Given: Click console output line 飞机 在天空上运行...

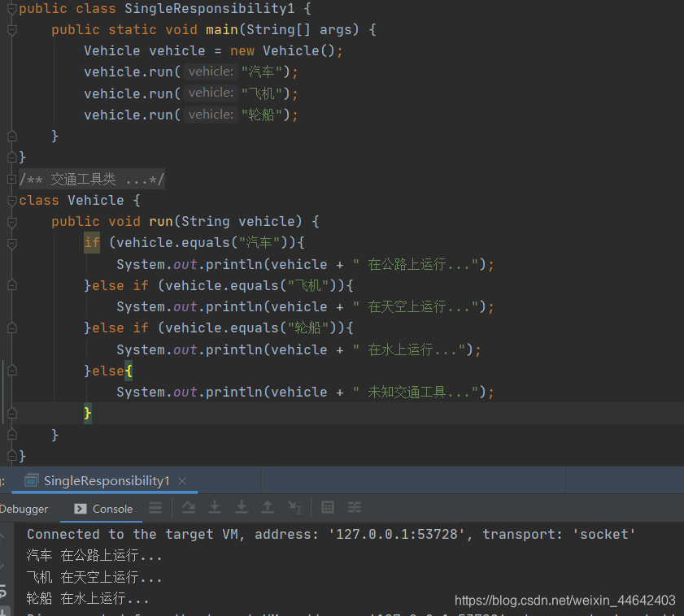Looking at the screenshot, I should [94, 578].
